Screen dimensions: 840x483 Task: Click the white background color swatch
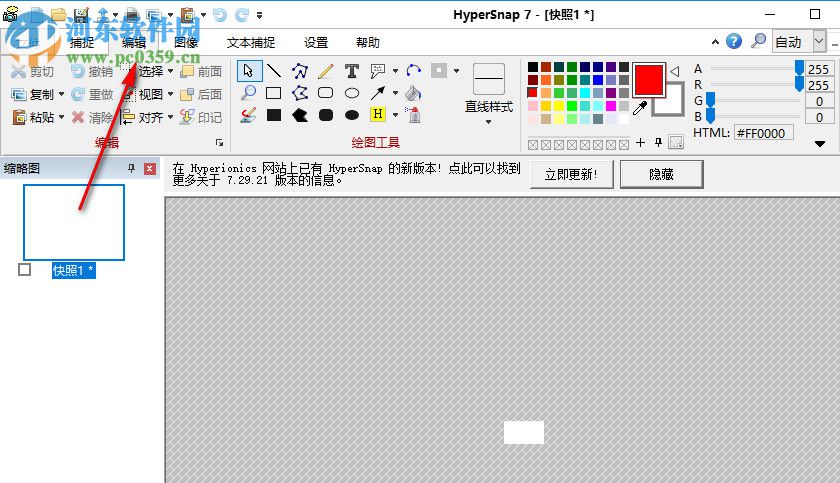[675, 105]
